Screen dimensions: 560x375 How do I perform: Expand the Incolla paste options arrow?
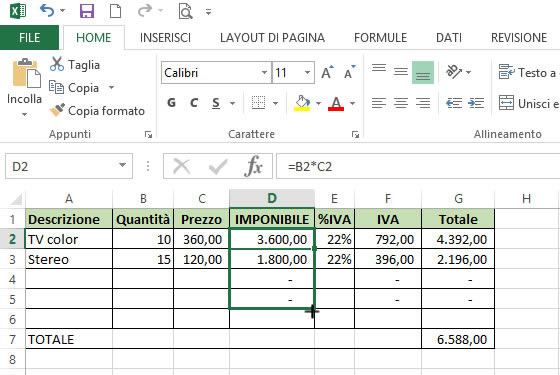point(24,114)
